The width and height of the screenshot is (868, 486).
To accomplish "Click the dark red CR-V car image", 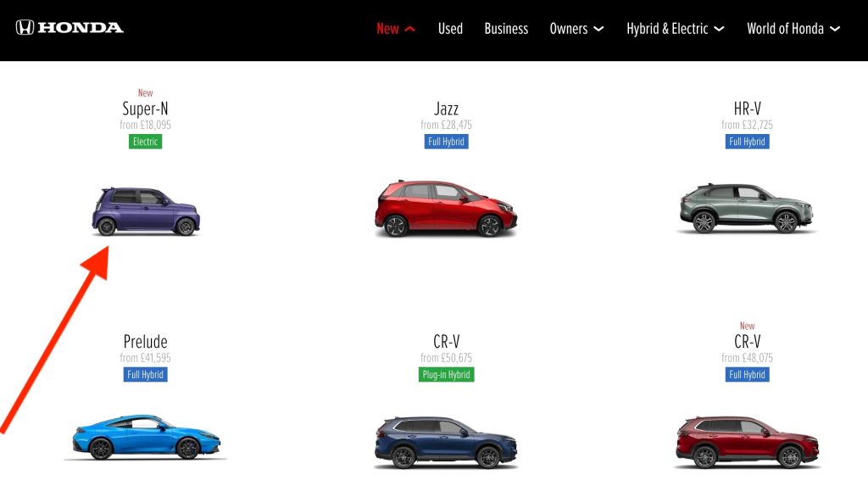I will pyautogui.click(x=747, y=442).
